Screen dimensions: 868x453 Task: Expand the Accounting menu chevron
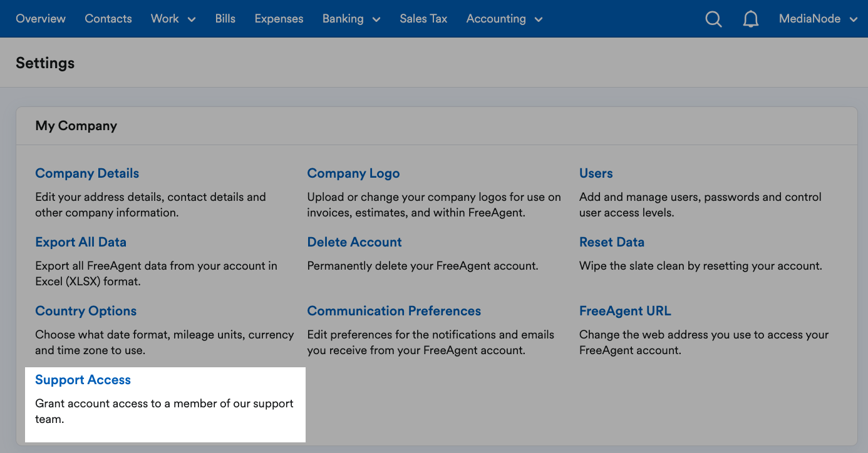[539, 19]
